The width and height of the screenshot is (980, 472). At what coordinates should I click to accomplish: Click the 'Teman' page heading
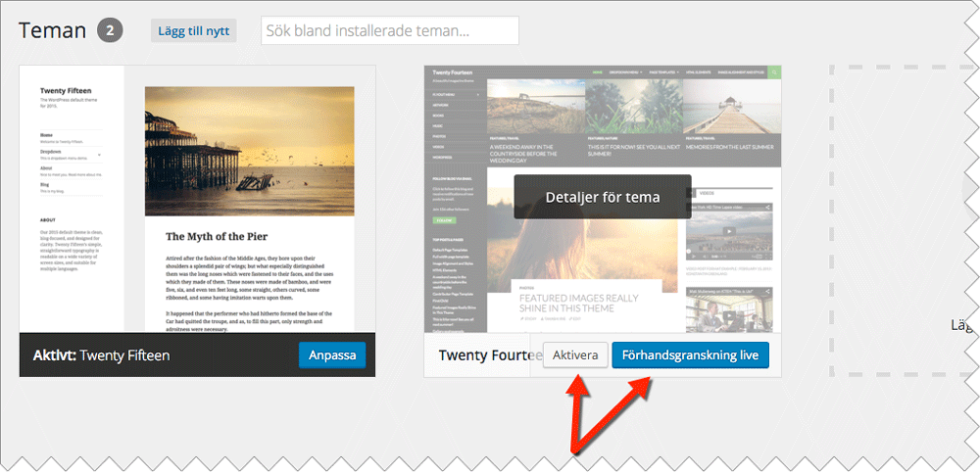pyautogui.click(x=52, y=30)
